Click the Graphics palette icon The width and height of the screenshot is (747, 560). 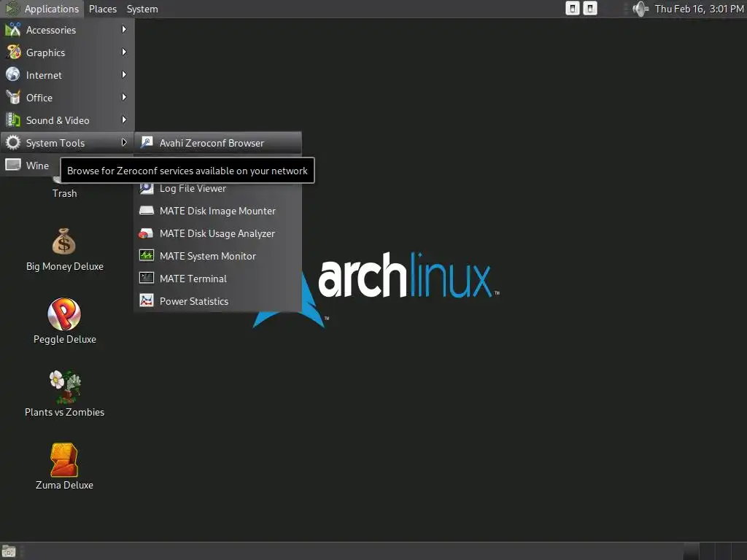[x=13, y=52]
